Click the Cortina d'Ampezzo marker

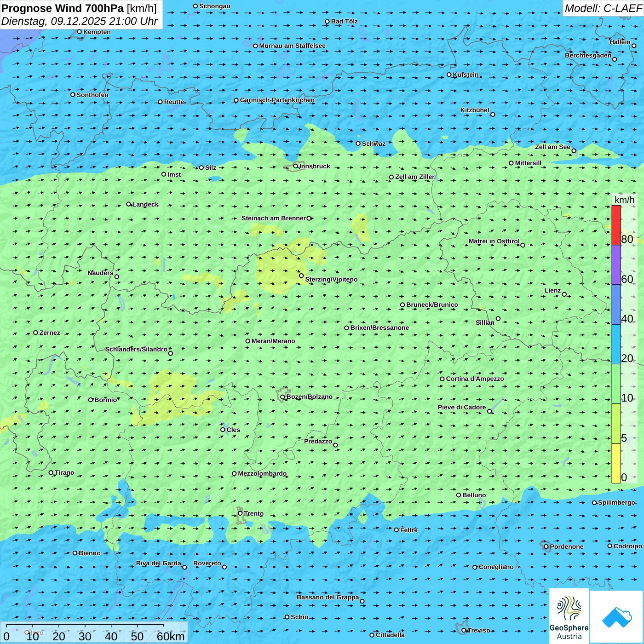(442, 379)
